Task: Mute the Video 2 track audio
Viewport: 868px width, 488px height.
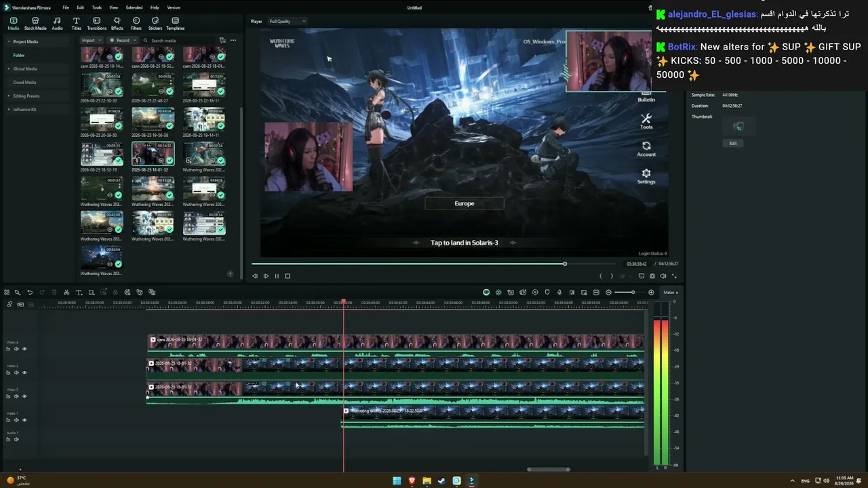Action: [16, 396]
